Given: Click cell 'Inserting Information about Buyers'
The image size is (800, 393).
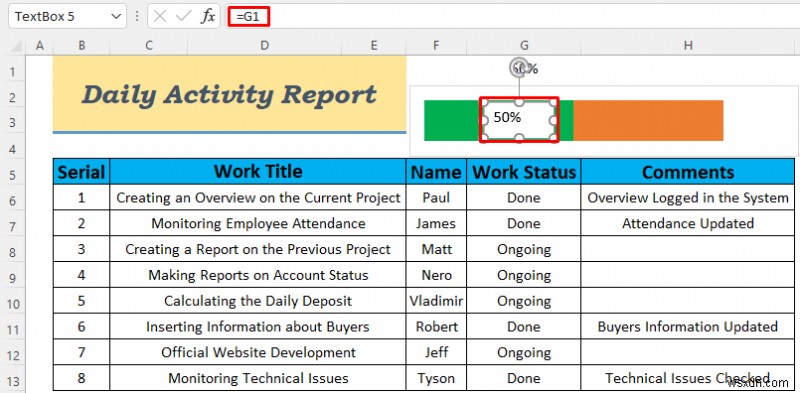Looking at the screenshot, I should (x=258, y=327).
